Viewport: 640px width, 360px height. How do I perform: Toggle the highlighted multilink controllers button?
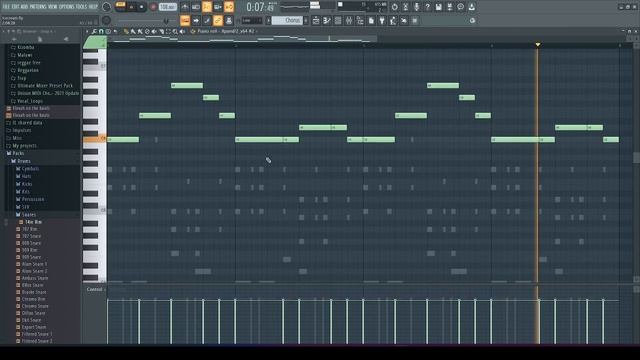tap(218, 20)
